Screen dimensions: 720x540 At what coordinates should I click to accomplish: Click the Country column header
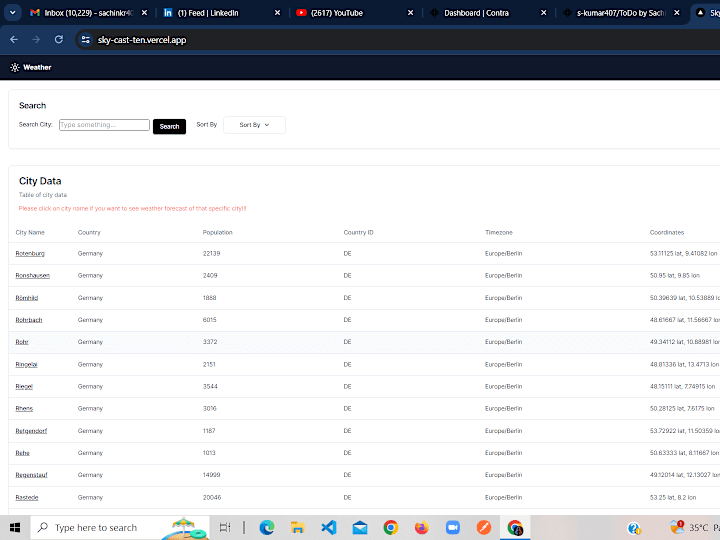89,232
